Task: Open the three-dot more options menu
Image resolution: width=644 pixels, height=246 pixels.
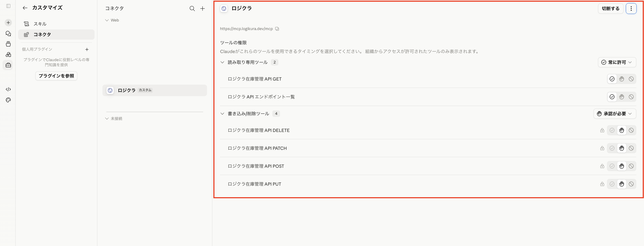Action: [631, 9]
